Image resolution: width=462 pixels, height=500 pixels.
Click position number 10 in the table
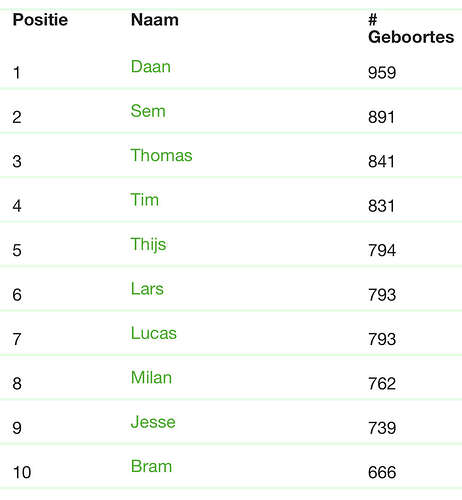point(22,472)
